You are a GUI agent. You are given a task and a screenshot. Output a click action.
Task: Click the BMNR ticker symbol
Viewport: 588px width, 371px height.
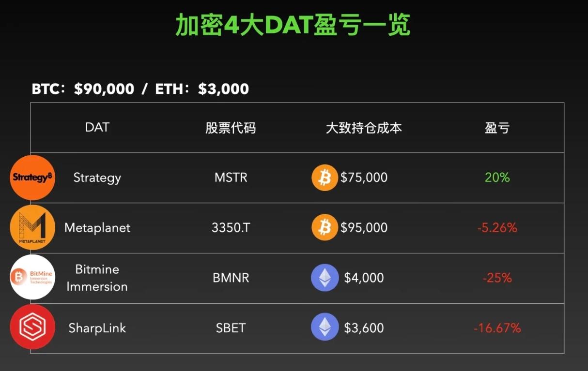pyautogui.click(x=231, y=278)
